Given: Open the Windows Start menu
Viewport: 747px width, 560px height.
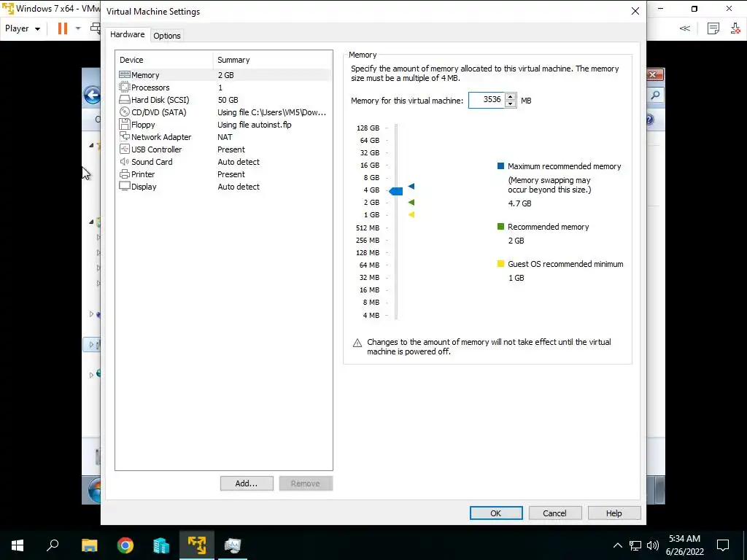Looking at the screenshot, I should click(x=18, y=545).
